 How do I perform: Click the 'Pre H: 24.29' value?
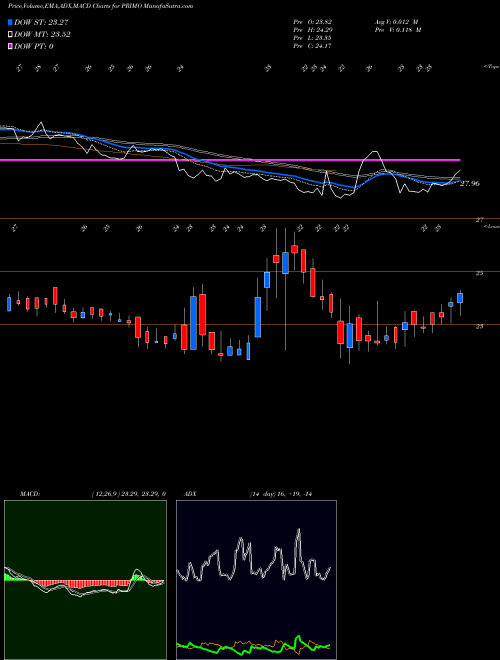312,30
